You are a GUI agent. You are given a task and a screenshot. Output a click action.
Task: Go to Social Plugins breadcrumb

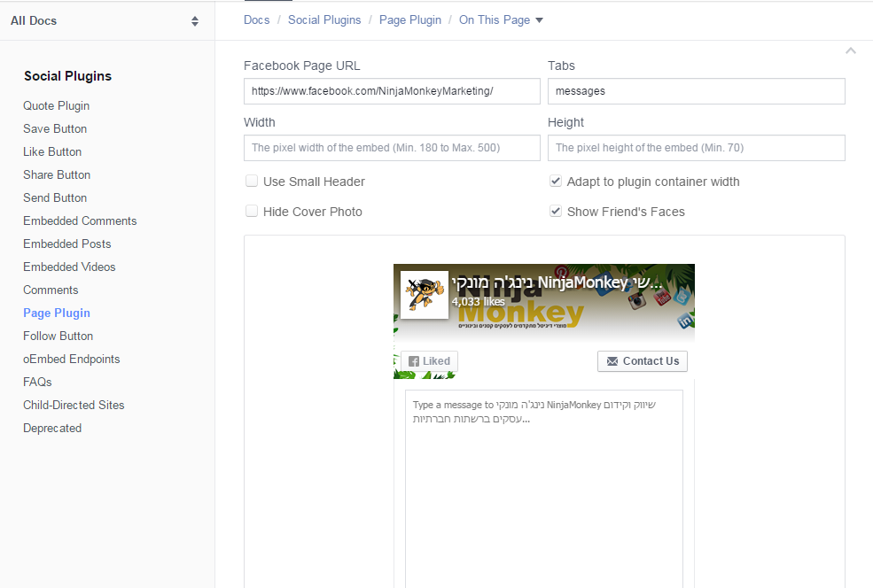(x=324, y=19)
